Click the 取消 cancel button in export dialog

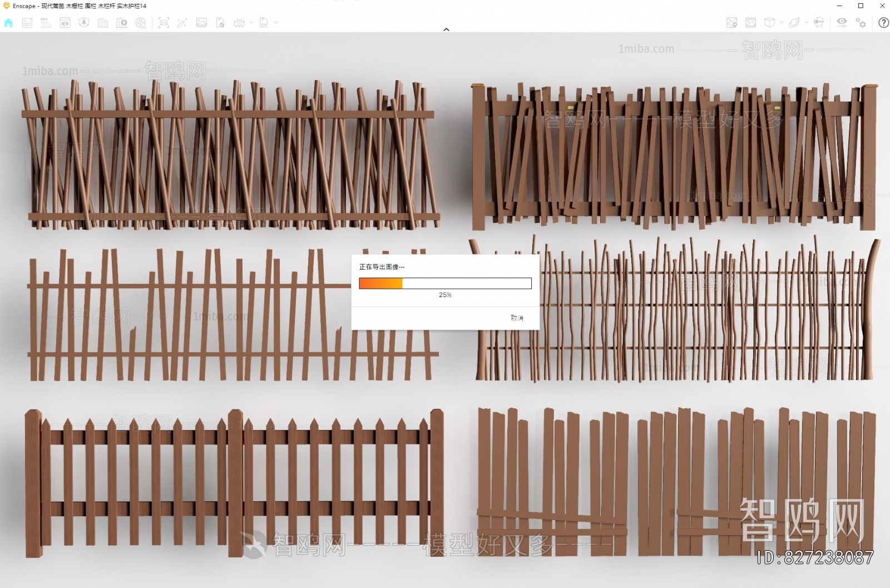coord(517,318)
